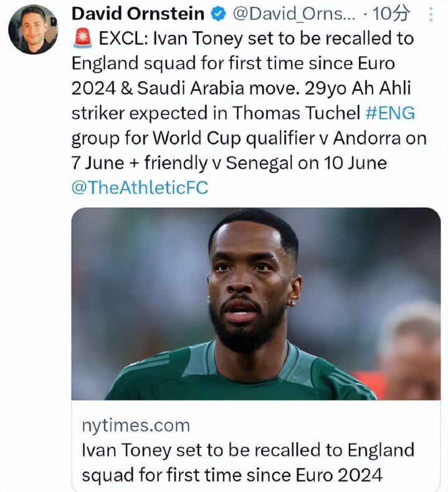This screenshot has width=448, height=492.
Task: Open the link card headline about Toney
Action: [x=247, y=450]
